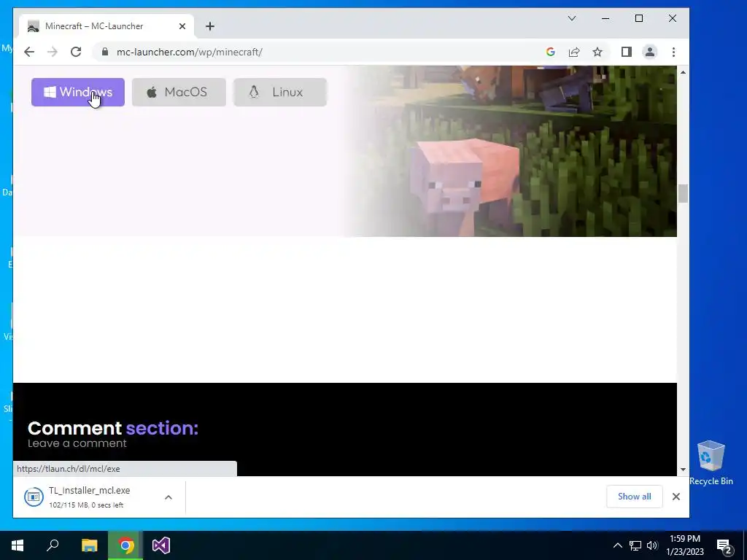This screenshot has width=747, height=560.
Task: Open the Chrome side panel
Action: click(x=626, y=52)
